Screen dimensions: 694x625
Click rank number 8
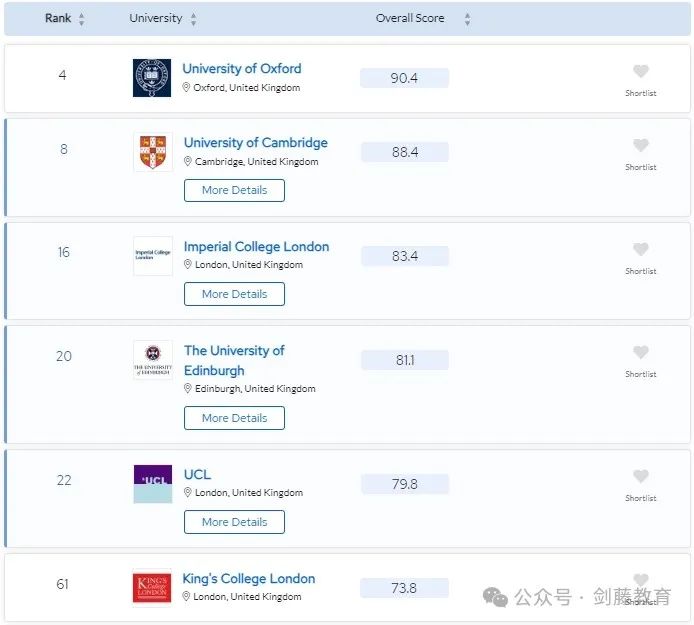pyautogui.click(x=64, y=149)
